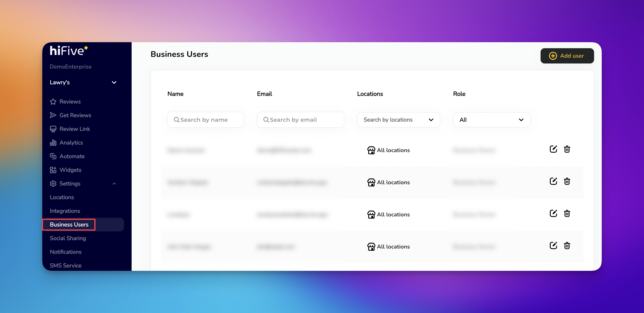
Task: Open the Social Sharing settings link
Action: pos(68,238)
